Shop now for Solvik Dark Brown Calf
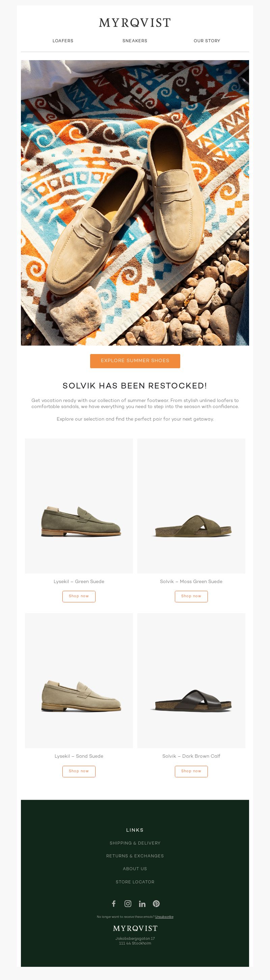This screenshot has width=270, height=980. point(191,771)
